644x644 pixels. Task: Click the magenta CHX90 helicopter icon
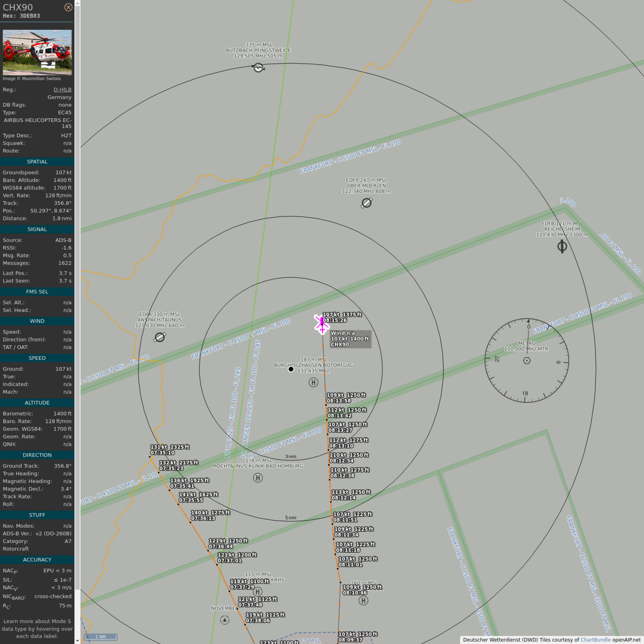322,324
